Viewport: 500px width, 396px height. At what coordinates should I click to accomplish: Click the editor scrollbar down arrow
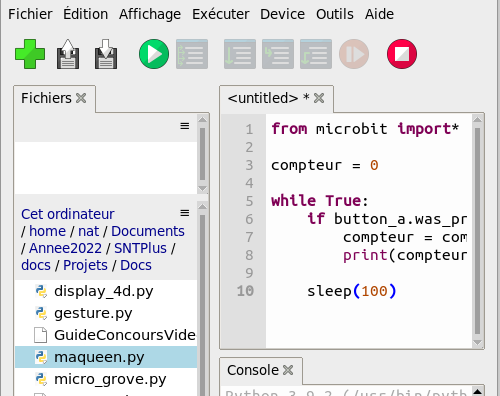[x=477, y=342]
